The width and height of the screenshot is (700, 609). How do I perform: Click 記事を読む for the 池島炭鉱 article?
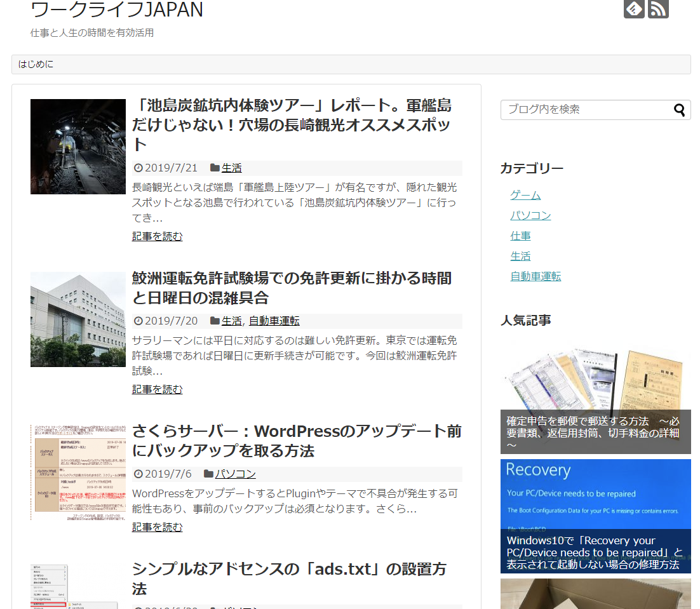pyautogui.click(x=157, y=236)
